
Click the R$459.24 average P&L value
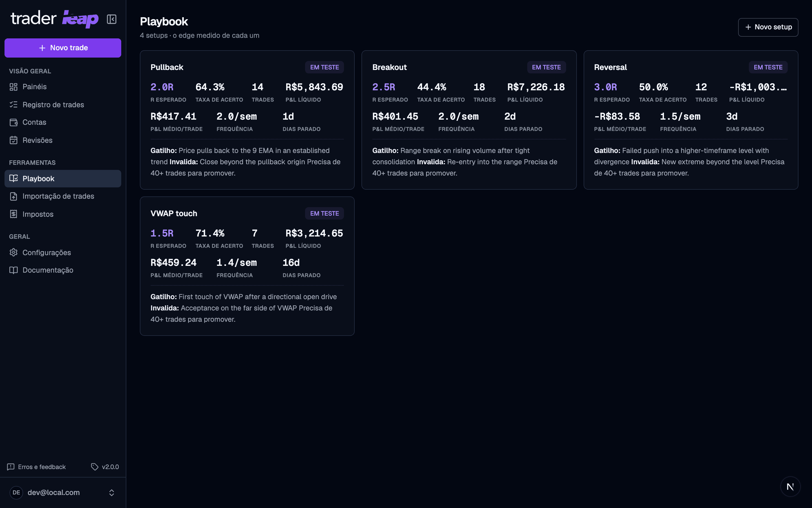click(x=173, y=262)
